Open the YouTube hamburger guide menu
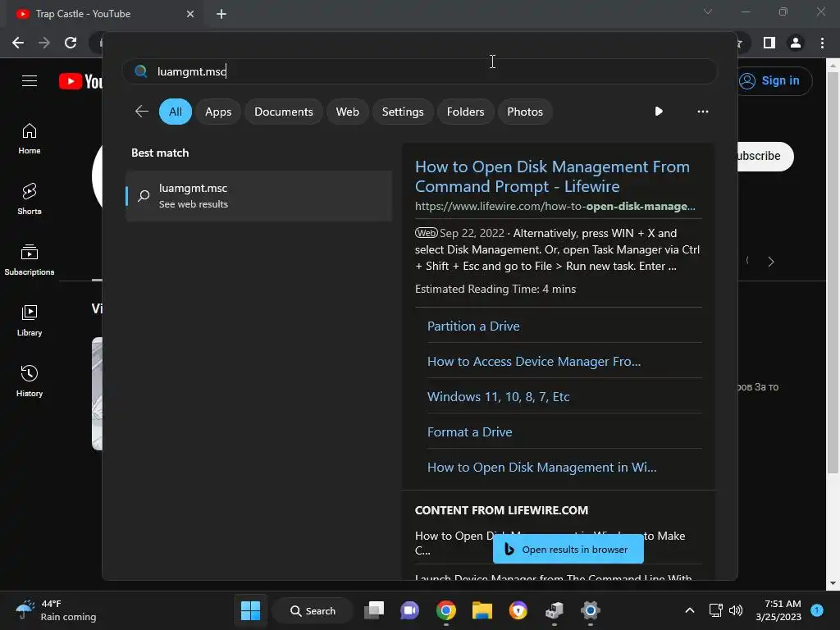This screenshot has width=840, height=630. coord(30,81)
